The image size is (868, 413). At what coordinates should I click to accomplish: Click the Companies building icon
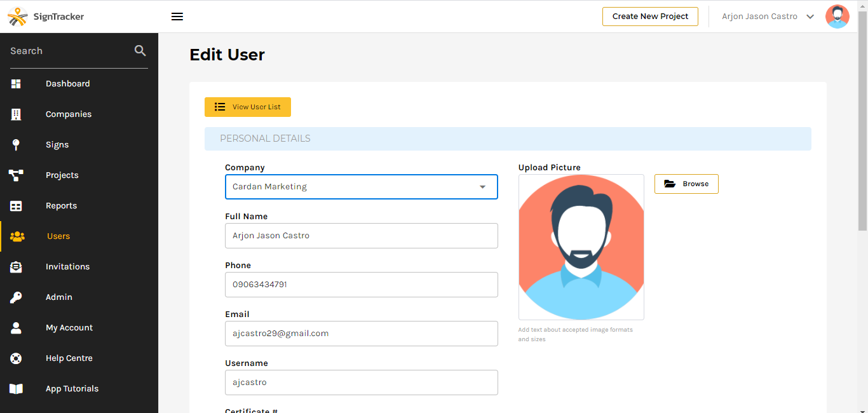tap(17, 114)
